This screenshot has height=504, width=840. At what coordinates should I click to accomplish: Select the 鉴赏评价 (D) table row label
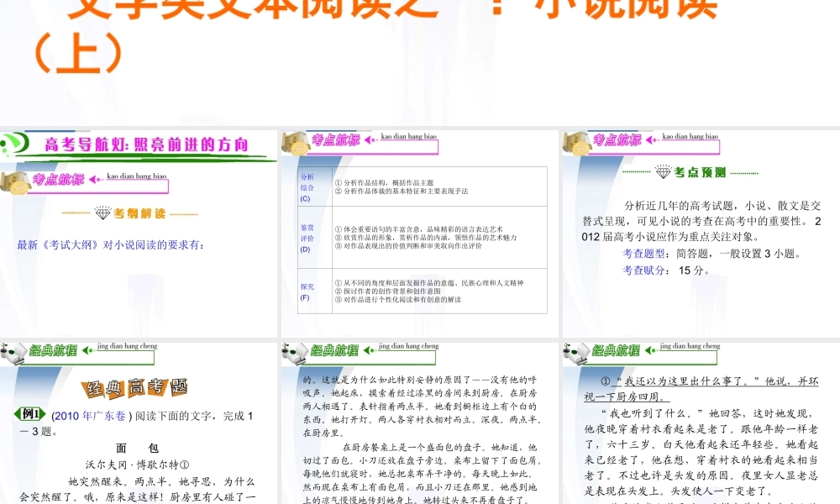[307, 239]
